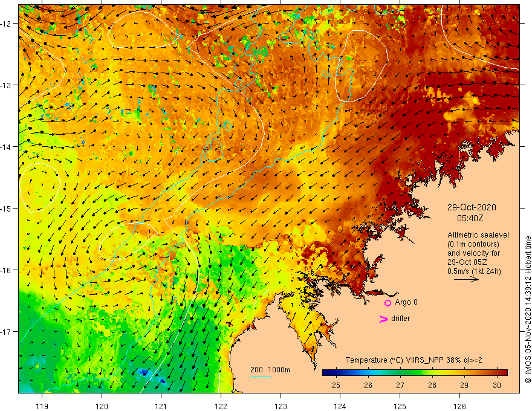
Task: Click longitude axis label 122
Action: 221,406
